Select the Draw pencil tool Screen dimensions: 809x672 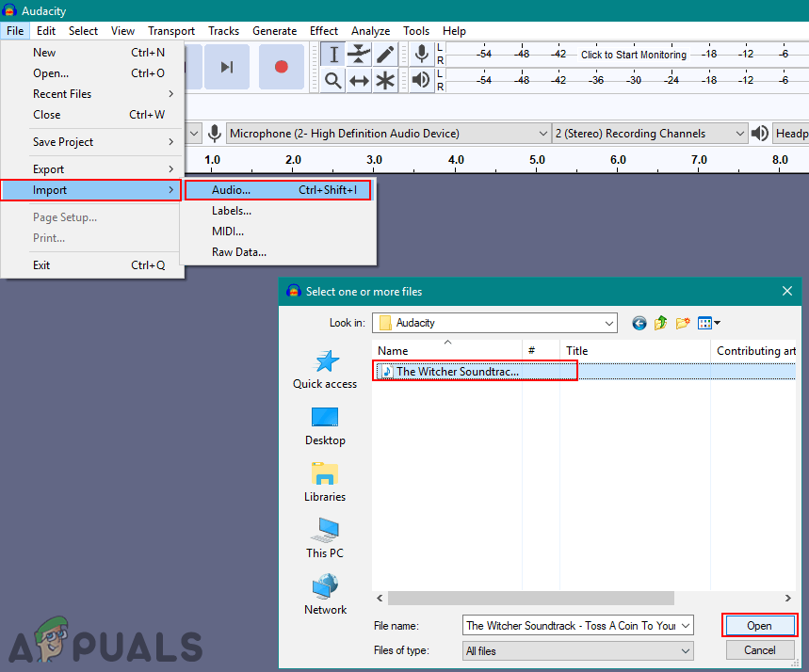coord(385,55)
